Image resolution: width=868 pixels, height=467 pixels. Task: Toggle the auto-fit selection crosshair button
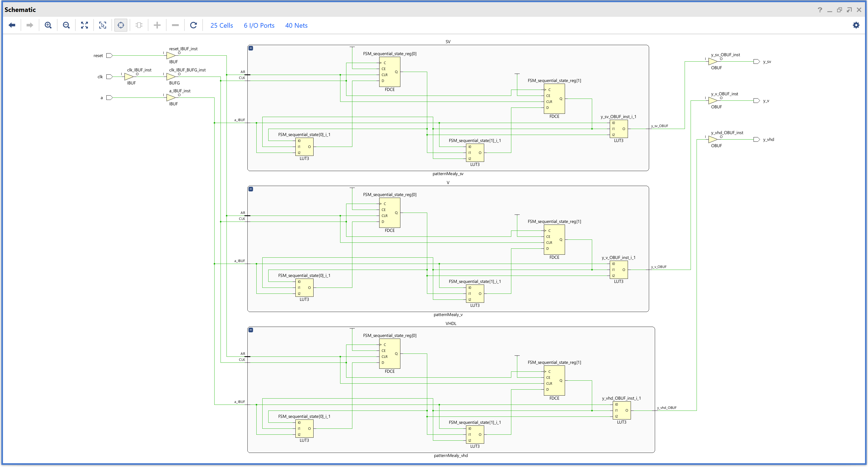(121, 25)
